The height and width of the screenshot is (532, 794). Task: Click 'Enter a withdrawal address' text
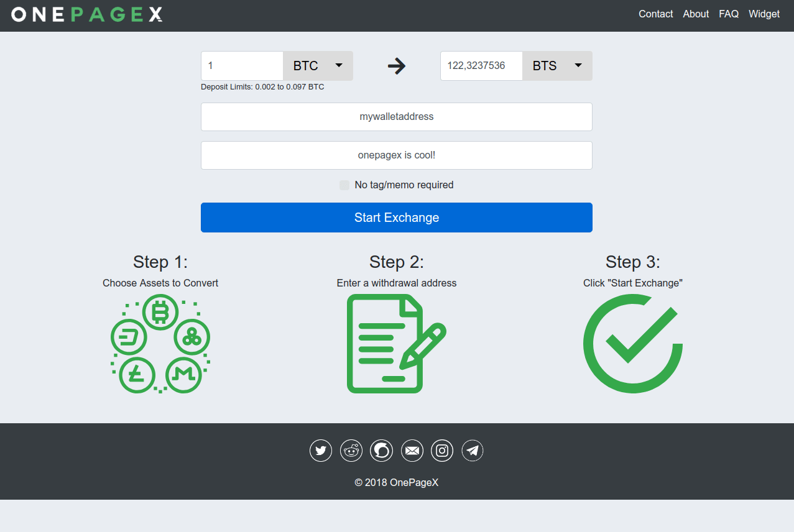point(397,283)
